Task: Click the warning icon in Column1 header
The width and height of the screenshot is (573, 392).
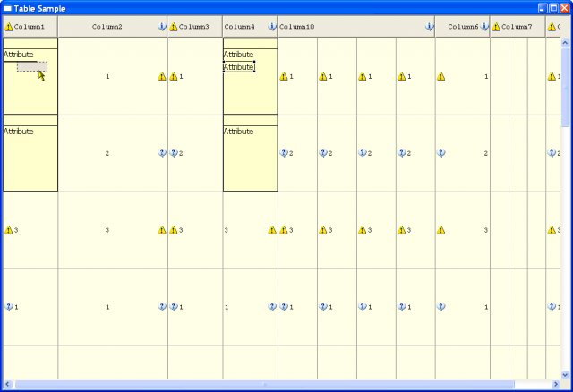Action: coord(8,27)
